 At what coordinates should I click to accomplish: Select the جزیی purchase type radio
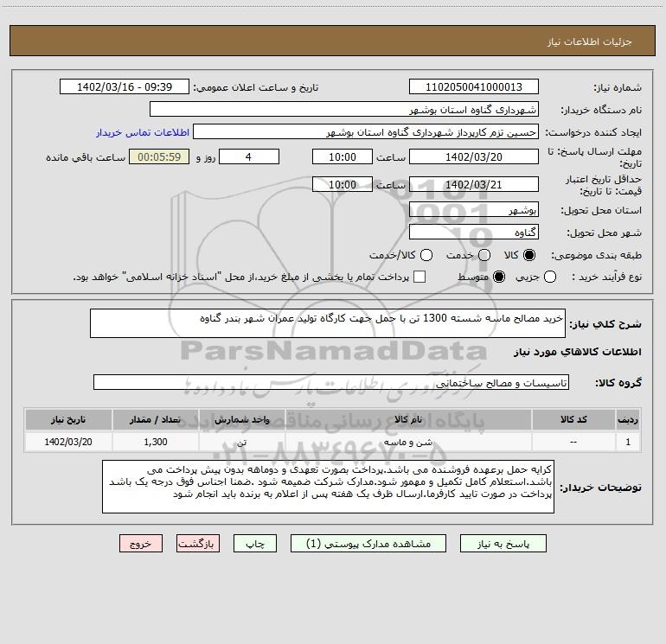point(550,277)
